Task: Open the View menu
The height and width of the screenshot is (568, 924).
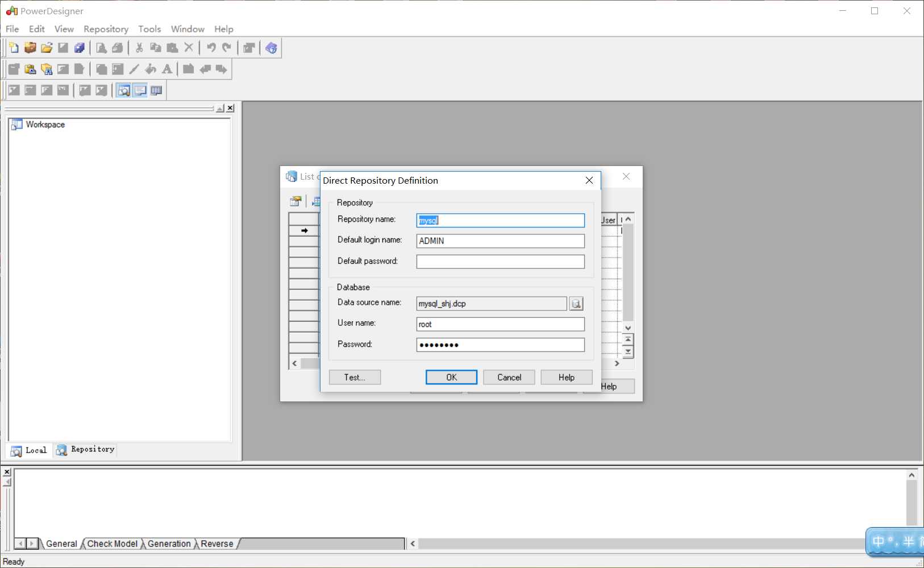Action: pyautogui.click(x=64, y=29)
